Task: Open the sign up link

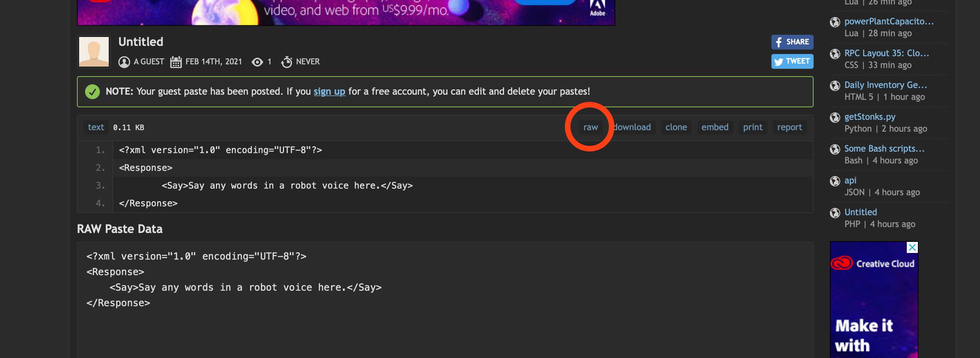Action: tap(329, 91)
